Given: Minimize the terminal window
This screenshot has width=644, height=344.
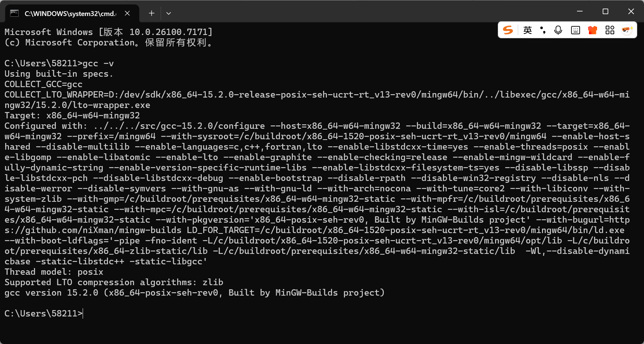Looking at the screenshot, I should pyautogui.click(x=580, y=11).
